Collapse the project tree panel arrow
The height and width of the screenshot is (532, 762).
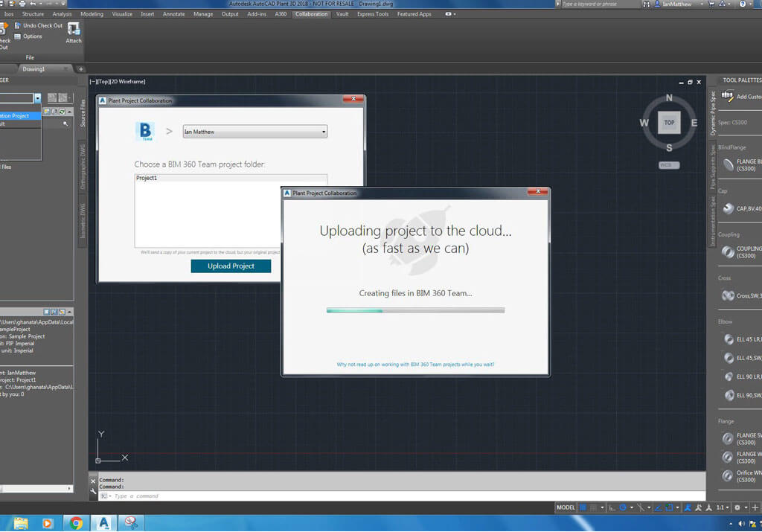(x=70, y=112)
